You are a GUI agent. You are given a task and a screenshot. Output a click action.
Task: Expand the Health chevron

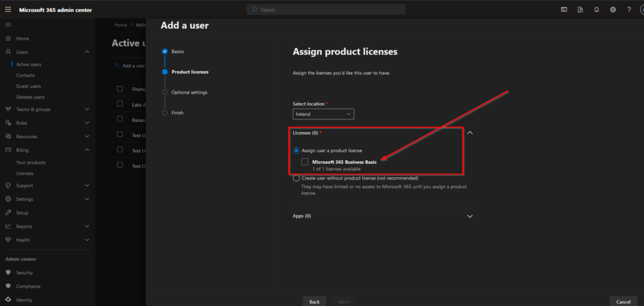[87, 240]
